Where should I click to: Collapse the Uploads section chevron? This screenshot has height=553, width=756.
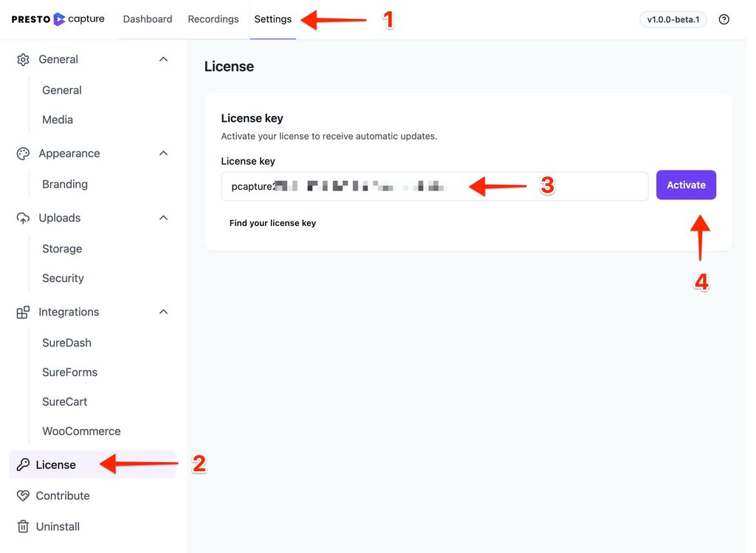163,218
